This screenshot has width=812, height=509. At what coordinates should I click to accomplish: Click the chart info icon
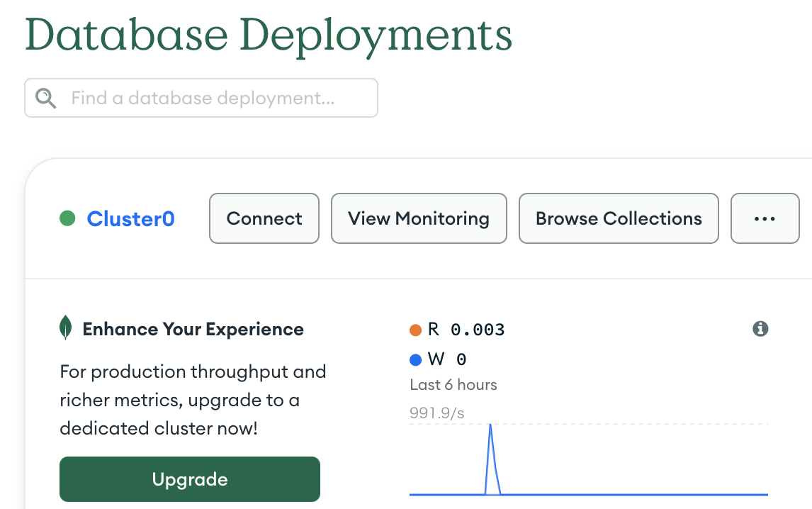(760, 329)
